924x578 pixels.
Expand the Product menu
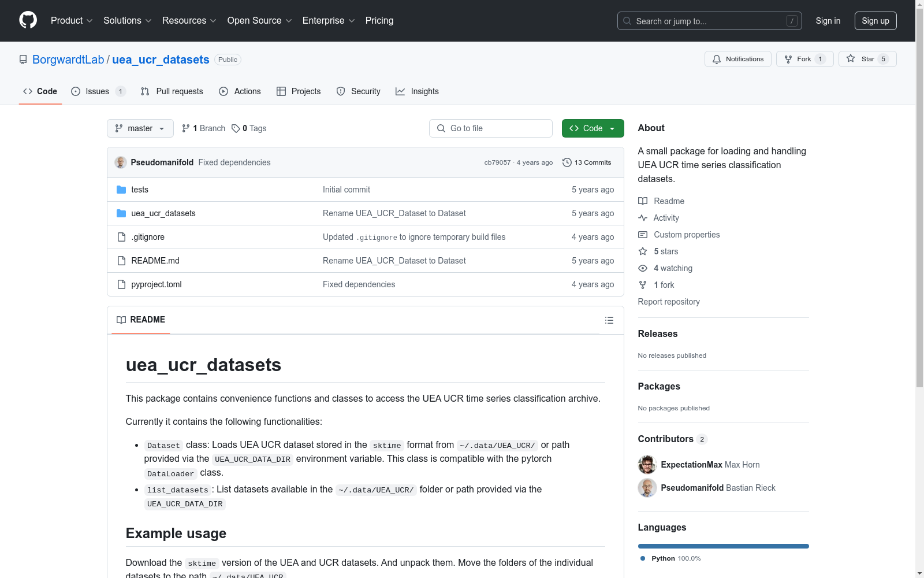(x=72, y=20)
